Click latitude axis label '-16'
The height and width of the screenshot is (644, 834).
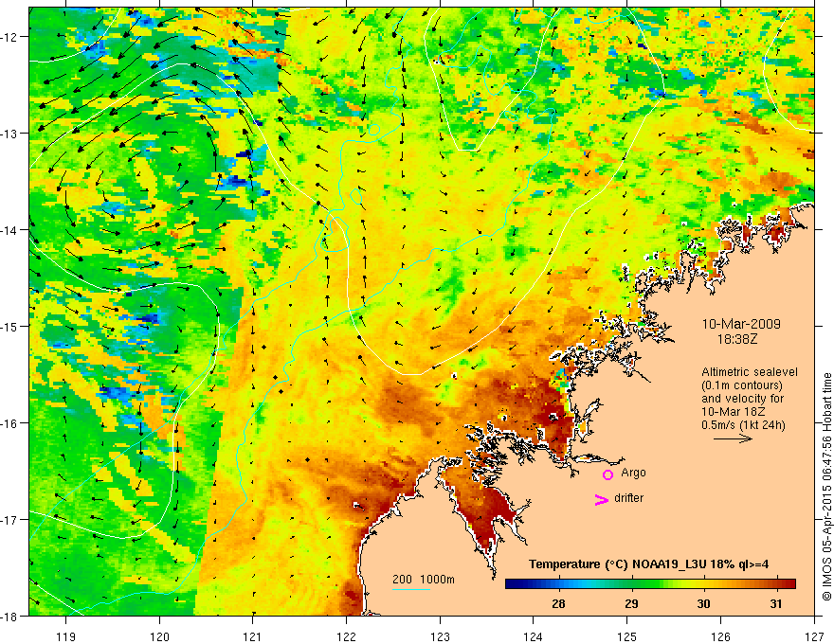[9, 423]
